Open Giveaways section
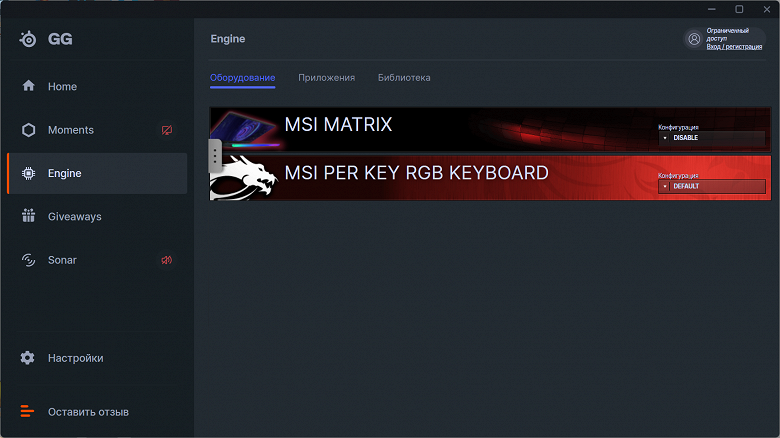Viewport: 780px width, 438px height. coord(97,217)
